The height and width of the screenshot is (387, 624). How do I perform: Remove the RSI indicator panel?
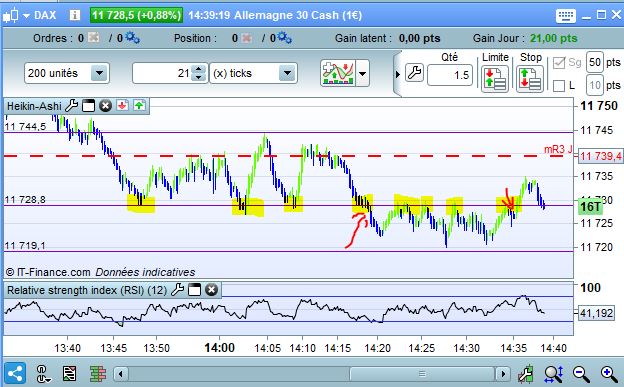coord(211,290)
